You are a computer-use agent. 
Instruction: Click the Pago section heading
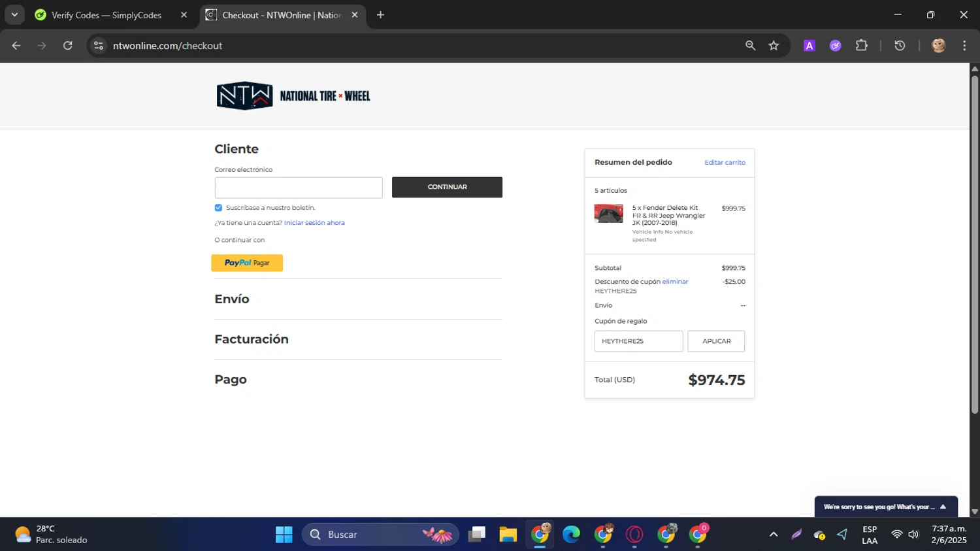click(x=231, y=380)
